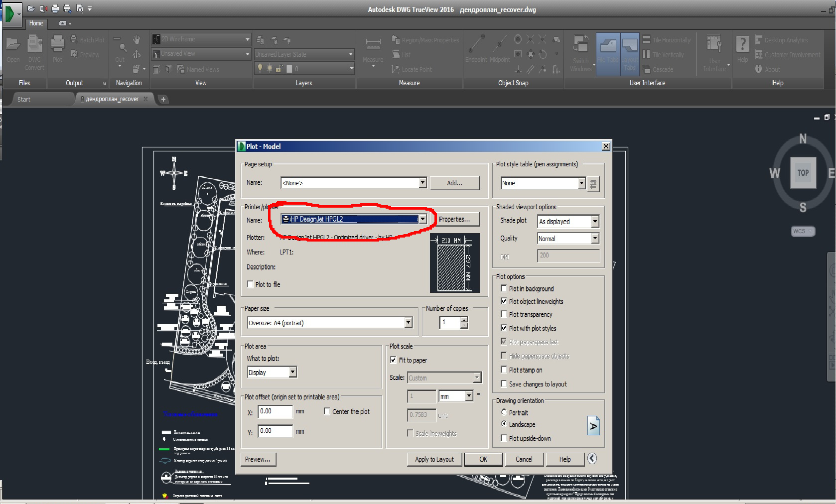Image resolution: width=836 pixels, height=504 pixels.
Task: Click the Add... page setup button
Action: (454, 183)
